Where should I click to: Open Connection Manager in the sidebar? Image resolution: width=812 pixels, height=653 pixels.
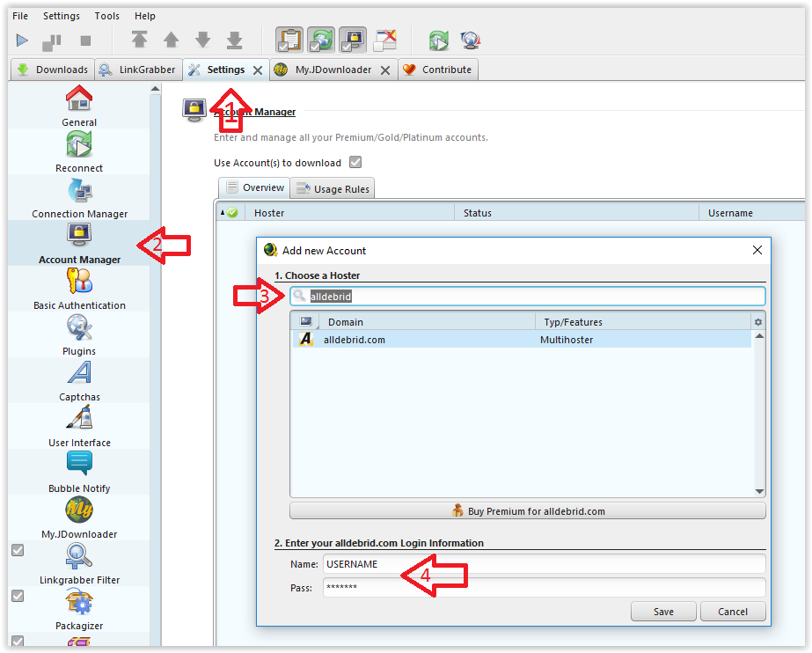point(78,198)
